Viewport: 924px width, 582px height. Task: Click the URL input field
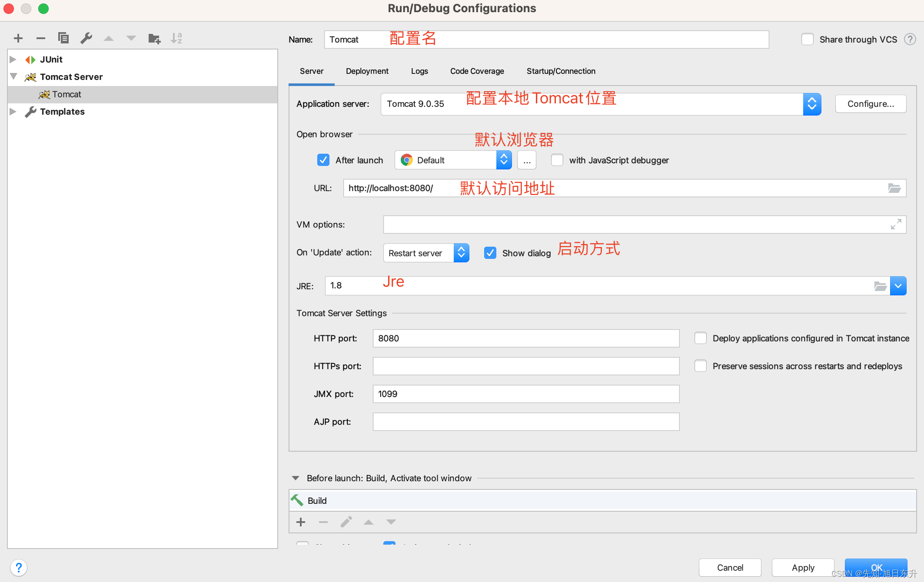click(x=625, y=188)
